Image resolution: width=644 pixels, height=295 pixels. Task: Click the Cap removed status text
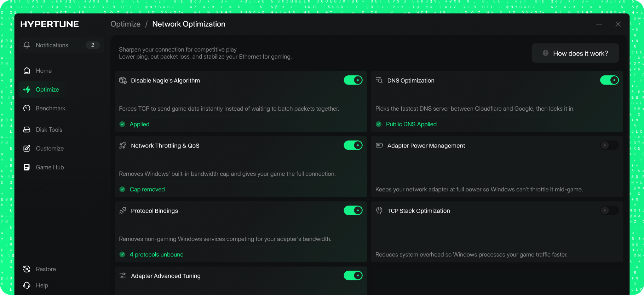[147, 189]
